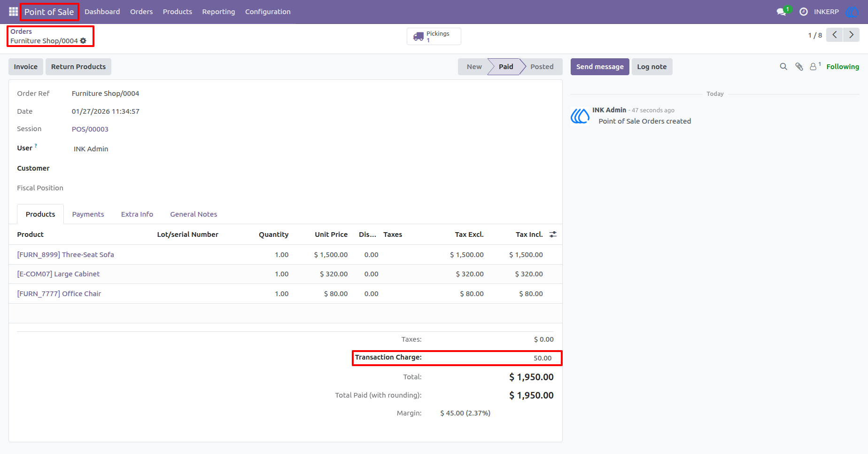This screenshot has width=868, height=454.
Task: Open the Dashboard menu
Action: [x=102, y=12]
